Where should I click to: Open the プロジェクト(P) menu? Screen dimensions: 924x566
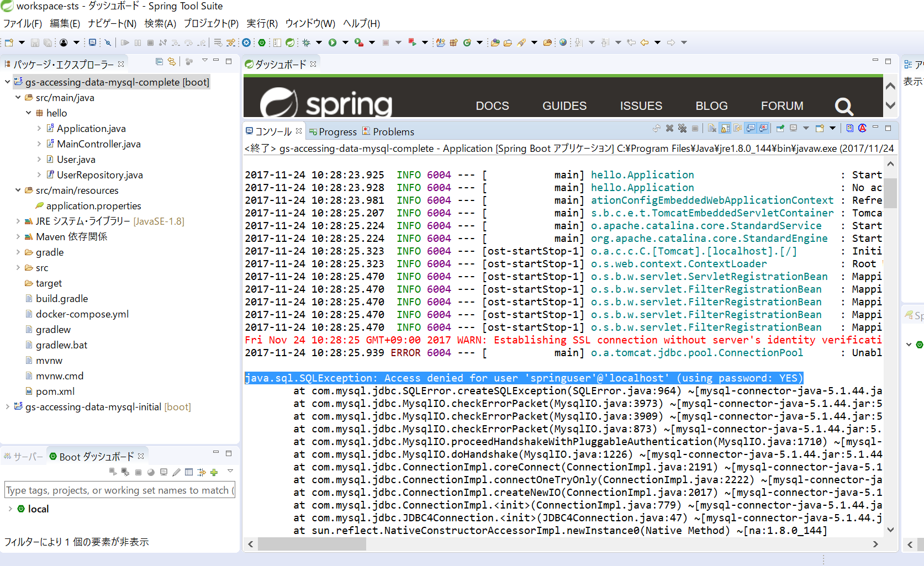[x=211, y=23]
